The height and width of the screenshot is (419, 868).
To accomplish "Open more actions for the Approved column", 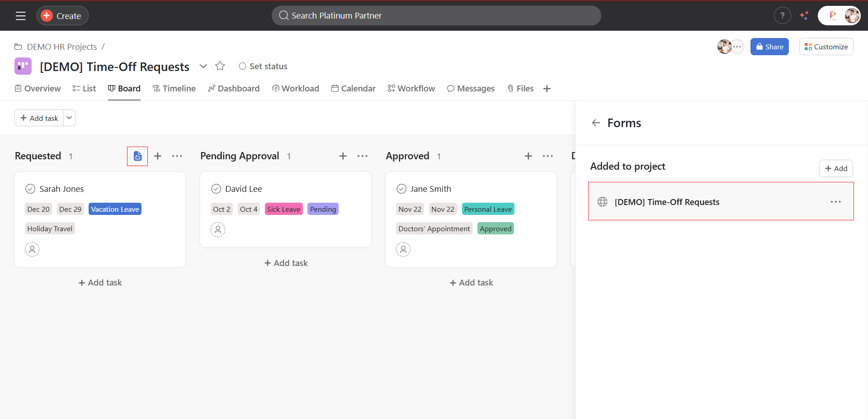I will (547, 156).
